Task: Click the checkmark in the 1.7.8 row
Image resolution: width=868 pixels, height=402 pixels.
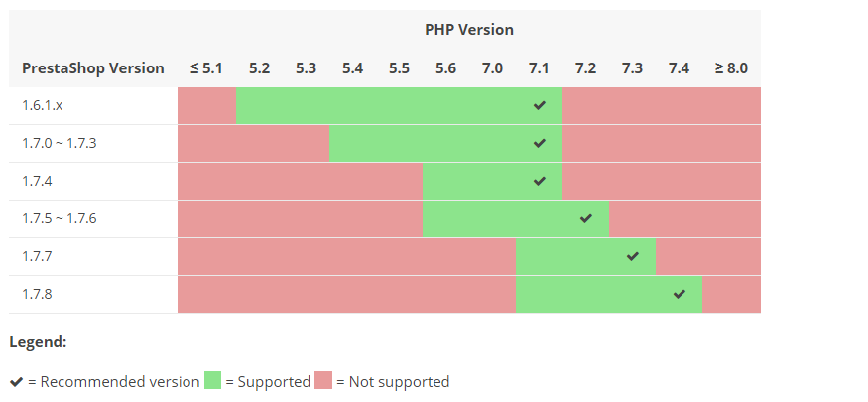Action: [x=679, y=294]
